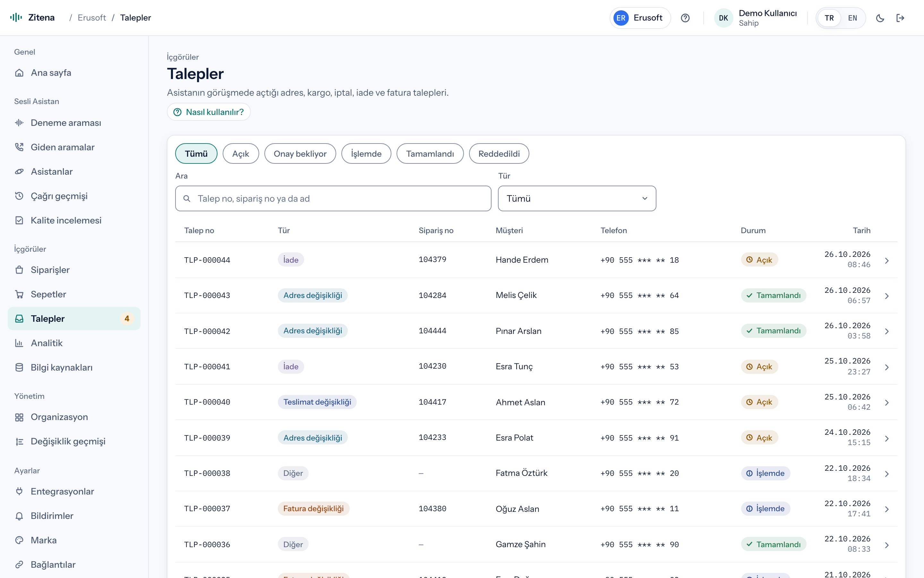This screenshot has width=924, height=578.
Task: Expand row TLP-000038 chevron
Action: 886,474
